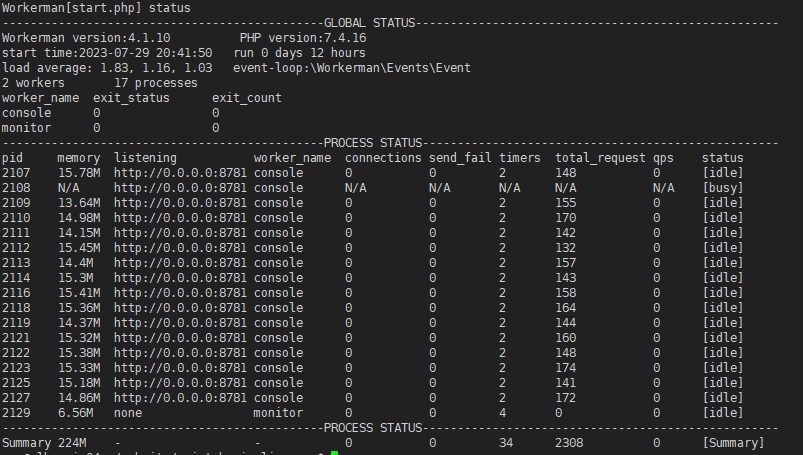Click the 'listening' column header
Screen dimensions: 803x455
pos(145,158)
